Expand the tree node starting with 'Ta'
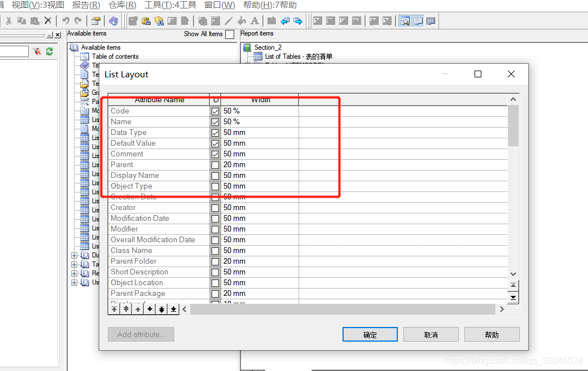Screen dimensions: 588x371 point(74,264)
